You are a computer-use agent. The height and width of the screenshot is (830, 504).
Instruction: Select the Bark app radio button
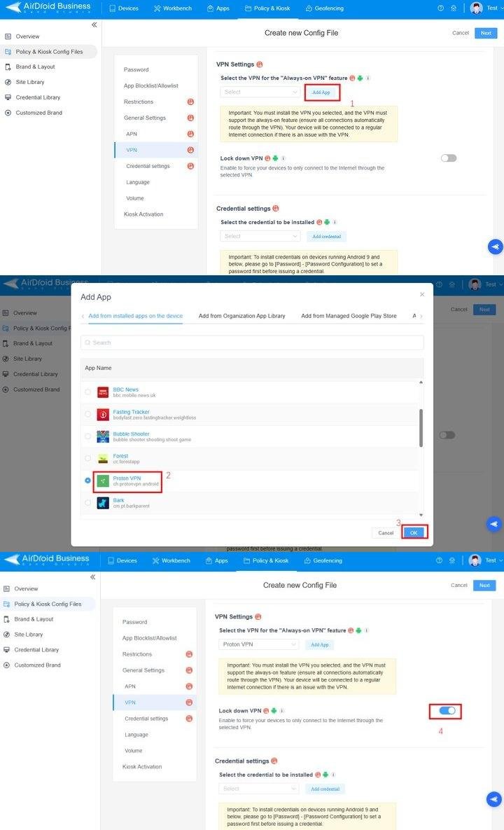(x=87, y=503)
